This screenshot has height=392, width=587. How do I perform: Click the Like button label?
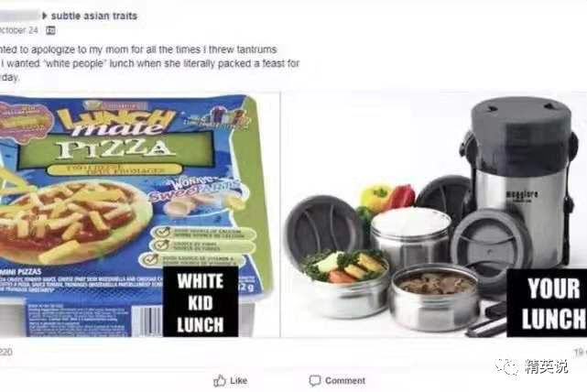[x=238, y=381]
